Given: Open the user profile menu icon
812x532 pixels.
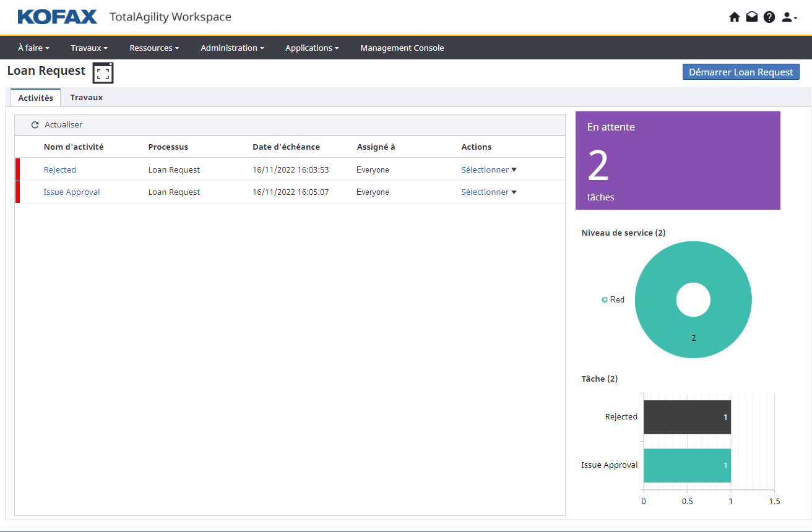Looking at the screenshot, I should point(788,17).
